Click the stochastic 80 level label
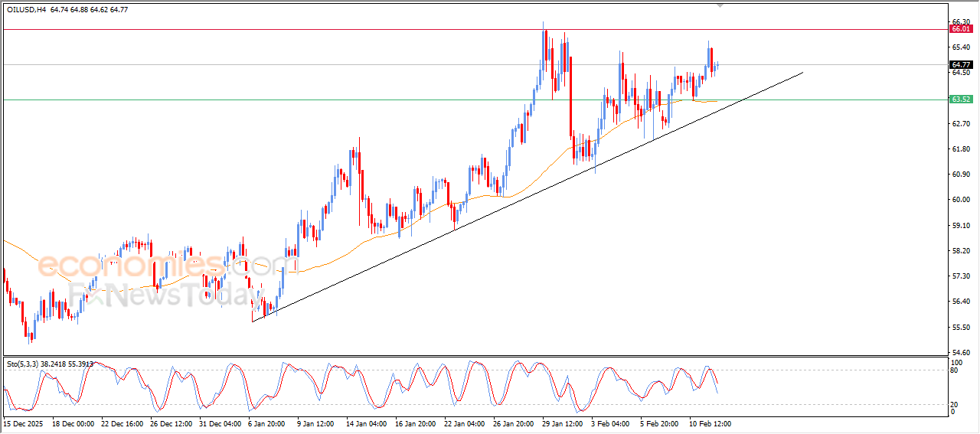Image resolution: width=980 pixels, height=434 pixels. click(x=955, y=370)
